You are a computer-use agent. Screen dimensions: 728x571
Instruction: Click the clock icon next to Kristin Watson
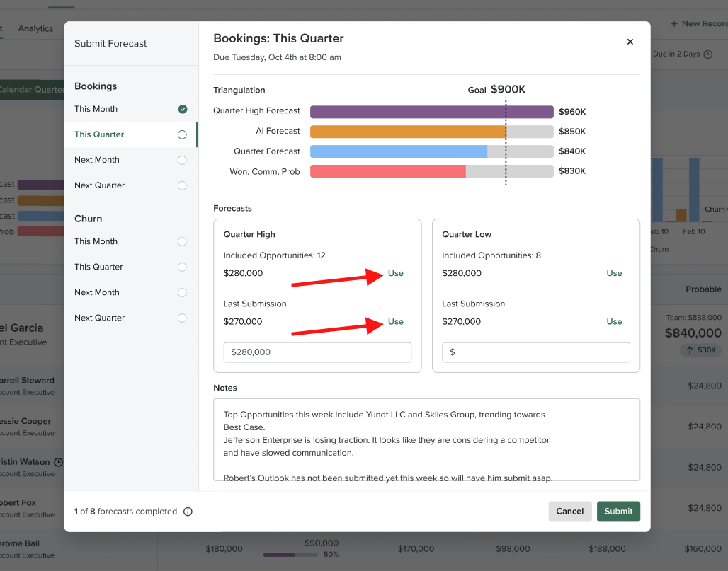[x=59, y=462]
